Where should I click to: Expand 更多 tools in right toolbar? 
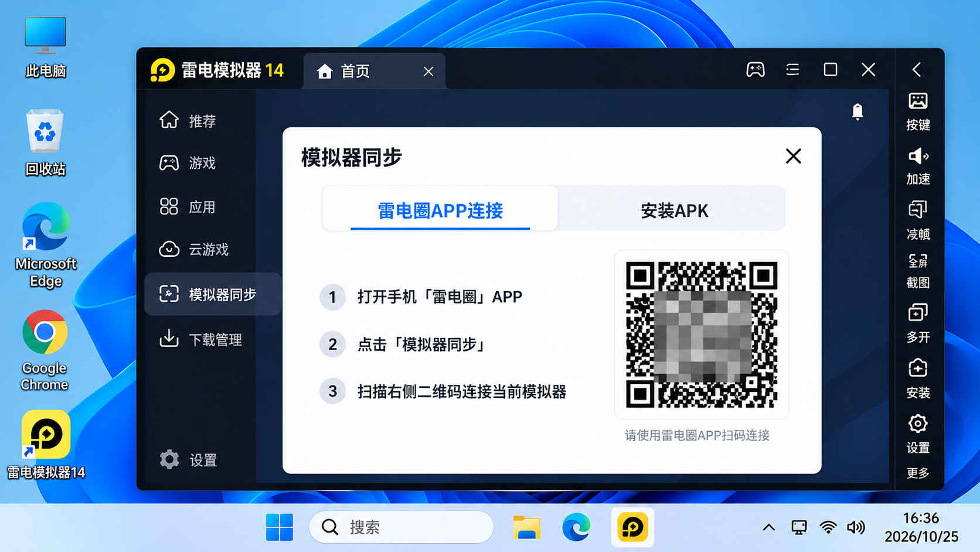click(918, 473)
